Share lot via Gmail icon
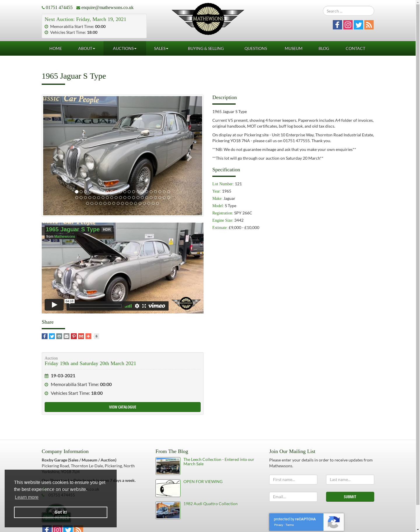Viewport: 420px width, 532px height. (x=81, y=336)
